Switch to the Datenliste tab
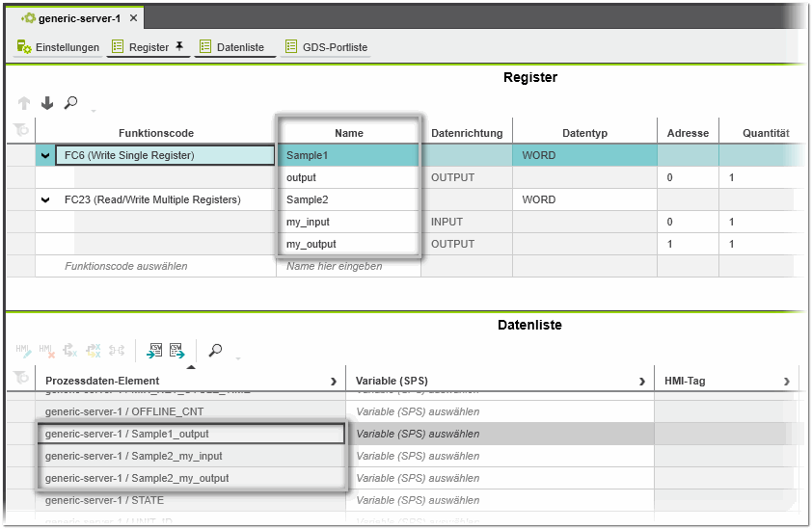Viewport: 812px width, 529px height. point(232,47)
